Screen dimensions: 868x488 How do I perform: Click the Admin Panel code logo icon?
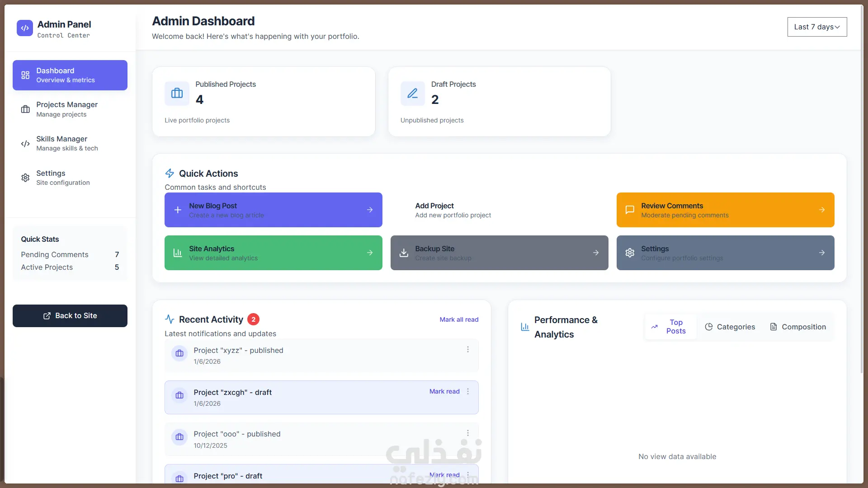tap(25, 28)
